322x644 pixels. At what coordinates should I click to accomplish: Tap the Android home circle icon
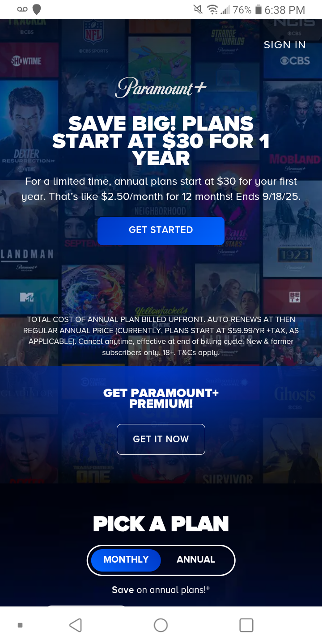(x=161, y=625)
